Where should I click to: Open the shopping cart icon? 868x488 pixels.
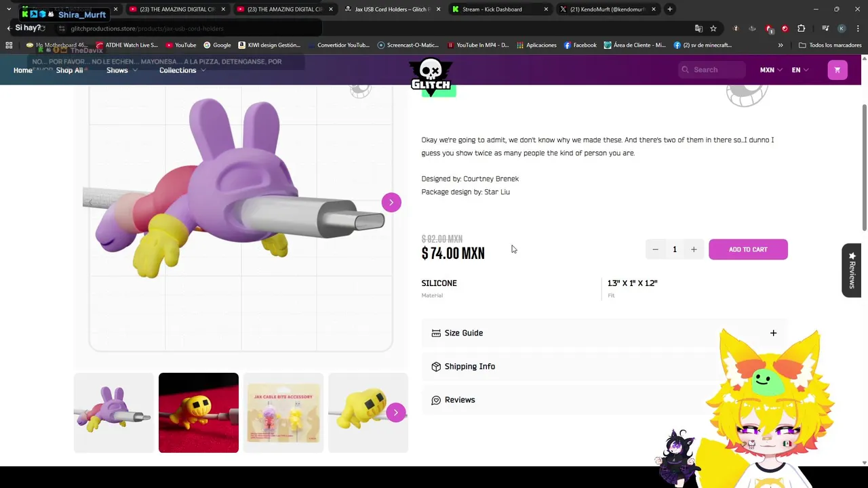837,70
